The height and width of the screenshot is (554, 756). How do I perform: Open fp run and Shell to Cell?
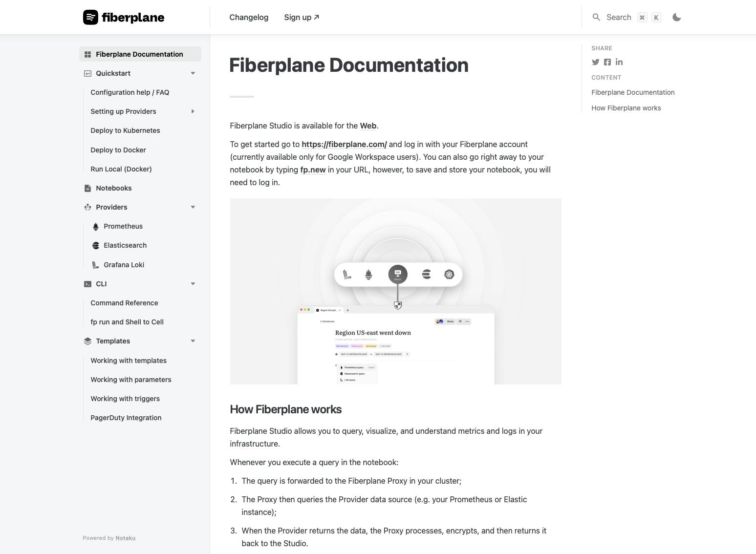(x=127, y=322)
